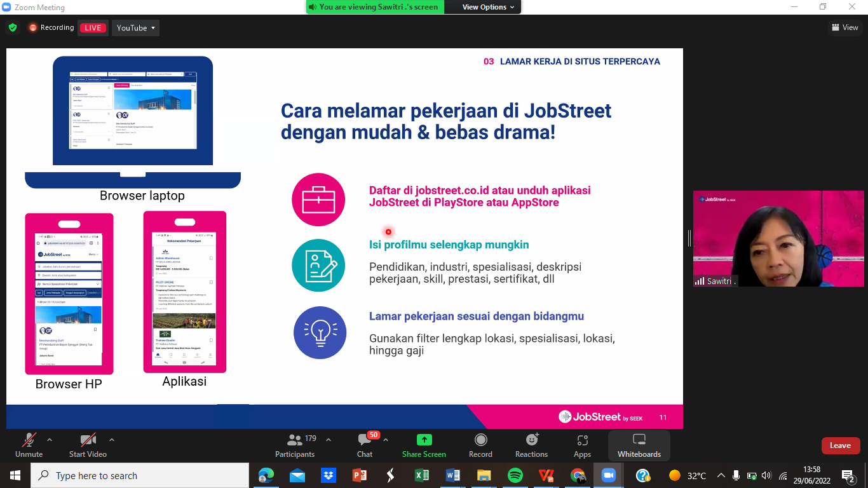Viewport: 868px width, 488px height.
Task: Click the green encryption shield icon
Action: click(x=13, y=28)
